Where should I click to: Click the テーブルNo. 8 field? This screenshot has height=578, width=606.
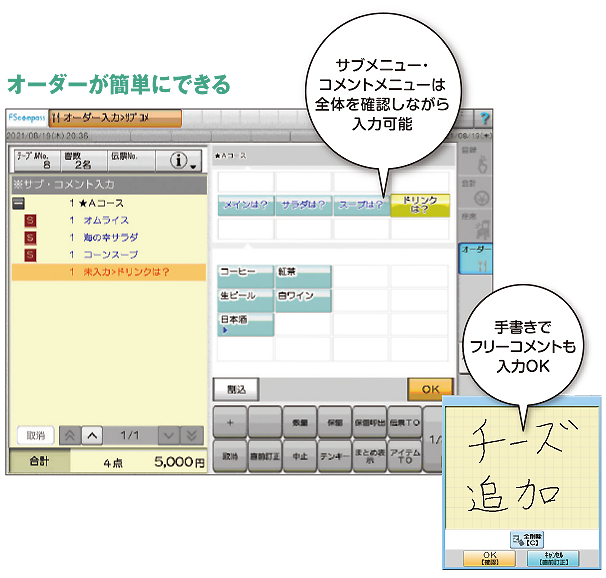point(37,160)
